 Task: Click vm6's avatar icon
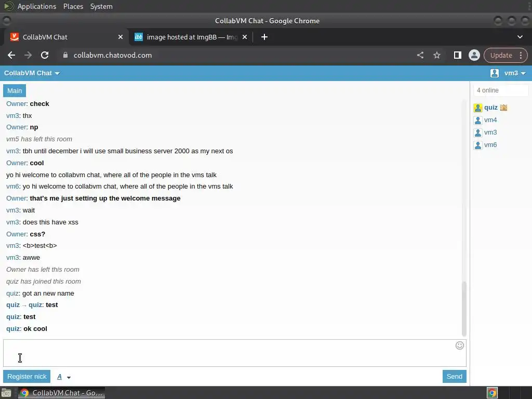pos(478,145)
